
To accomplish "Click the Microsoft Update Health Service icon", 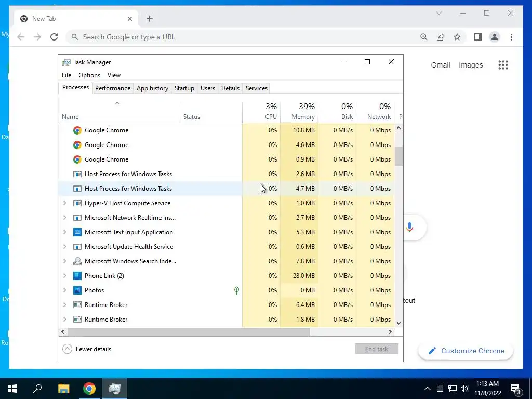I will (x=77, y=247).
